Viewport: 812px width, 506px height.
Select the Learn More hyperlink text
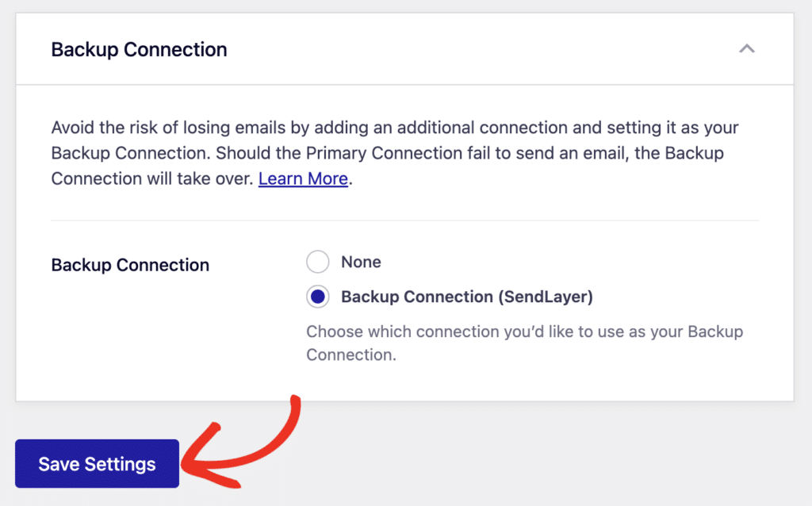coord(303,178)
